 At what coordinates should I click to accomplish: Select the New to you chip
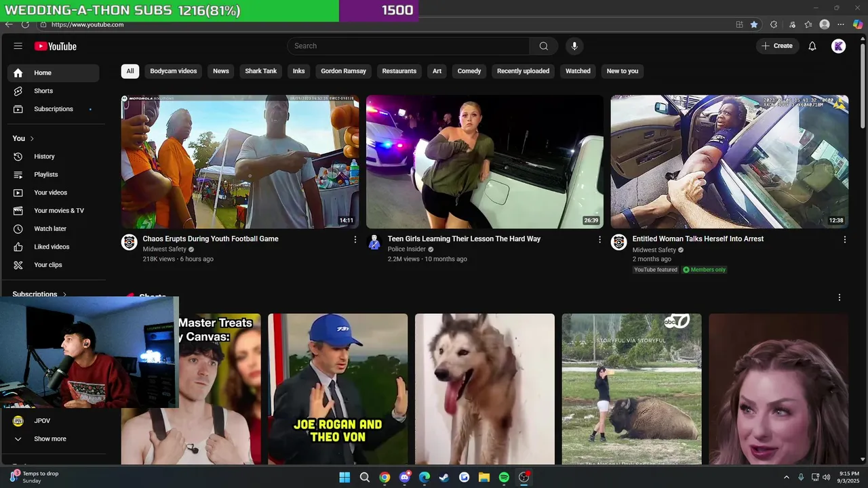623,71
